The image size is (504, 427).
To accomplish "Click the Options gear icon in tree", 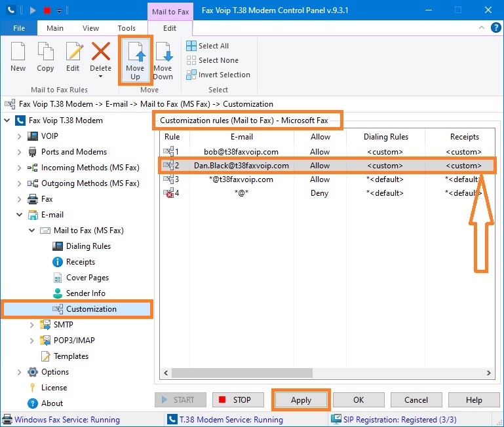I will point(33,372).
